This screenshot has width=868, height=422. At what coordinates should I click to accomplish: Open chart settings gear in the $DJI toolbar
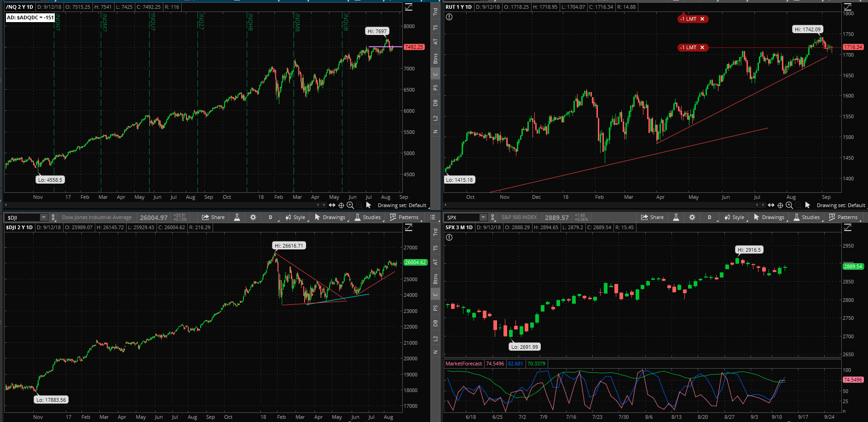(x=253, y=217)
